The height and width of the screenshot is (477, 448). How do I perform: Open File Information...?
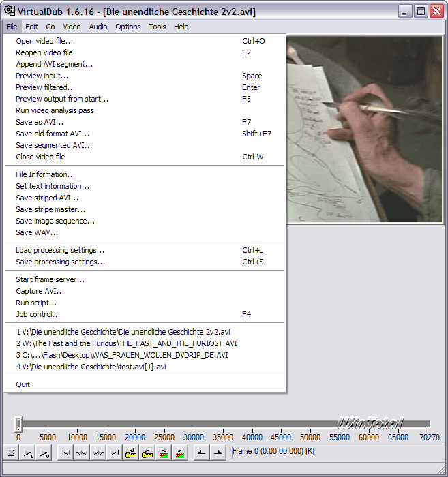pos(145,174)
